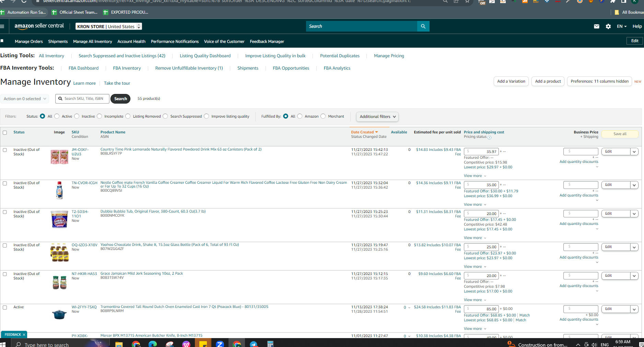Click the 35.97 price field for Country Time
Screen dimensions: 644x347
481,151
